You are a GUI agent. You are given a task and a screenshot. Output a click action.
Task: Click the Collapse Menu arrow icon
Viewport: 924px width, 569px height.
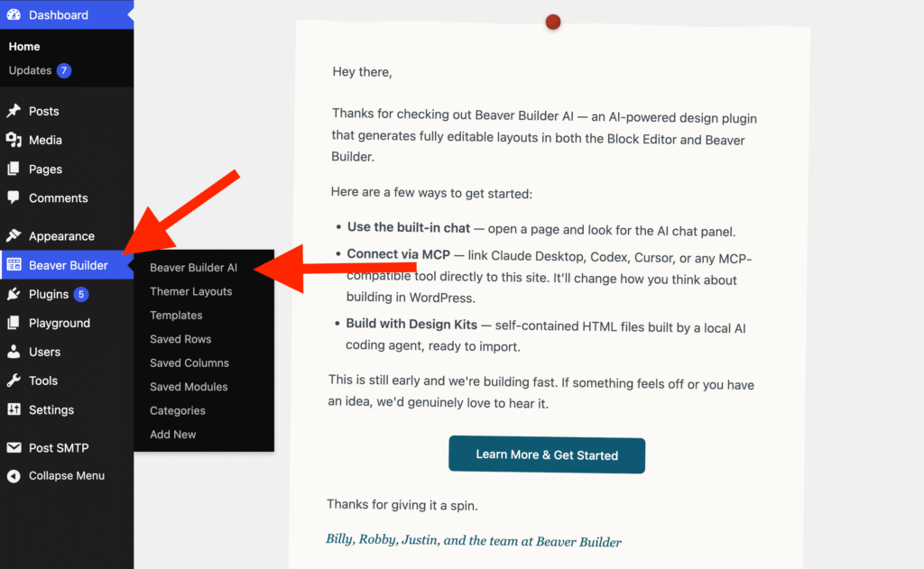(x=14, y=476)
